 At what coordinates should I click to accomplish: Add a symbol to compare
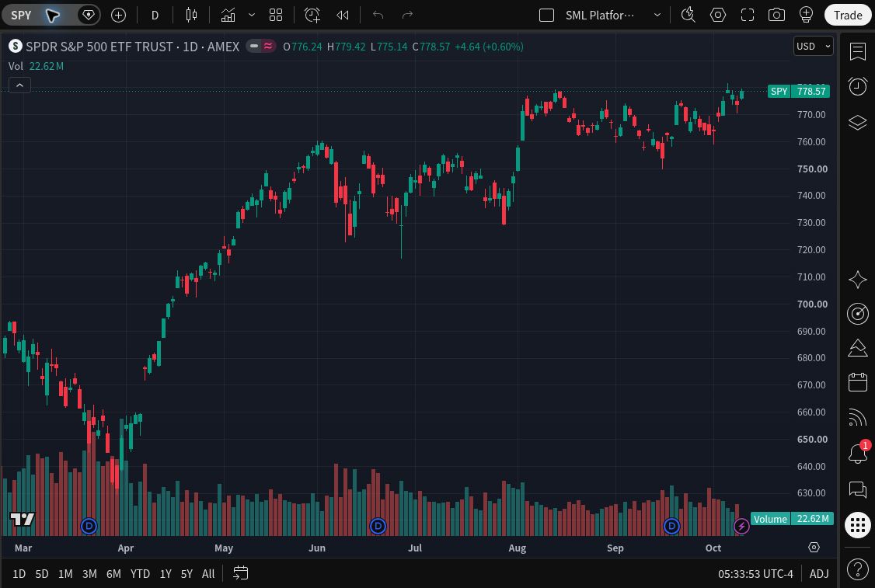coord(118,15)
